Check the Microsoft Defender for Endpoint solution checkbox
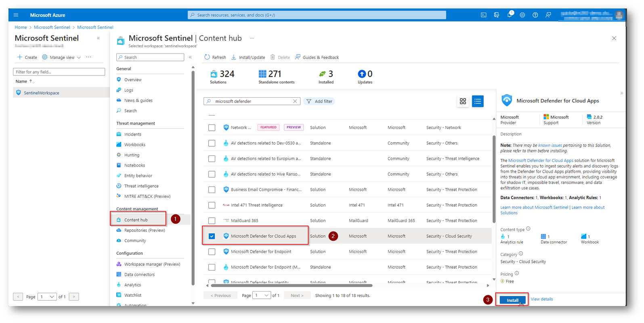Image resolution: width=644 pixels, height=323 pixels. [212, 252]
